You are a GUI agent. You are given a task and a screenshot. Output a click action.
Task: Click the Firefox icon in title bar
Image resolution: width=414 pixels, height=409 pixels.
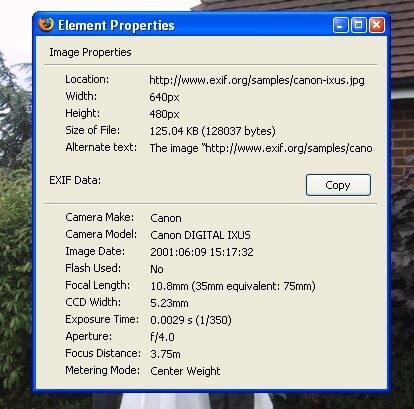[x=46, y=25]
